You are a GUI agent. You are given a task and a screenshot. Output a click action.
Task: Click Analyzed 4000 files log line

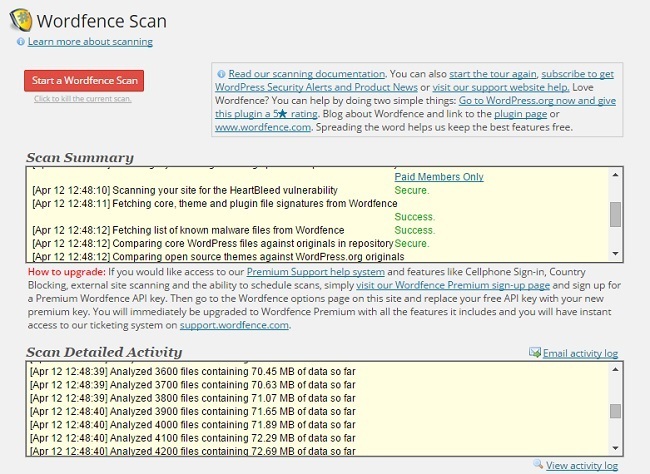click(x=193, y=425)
